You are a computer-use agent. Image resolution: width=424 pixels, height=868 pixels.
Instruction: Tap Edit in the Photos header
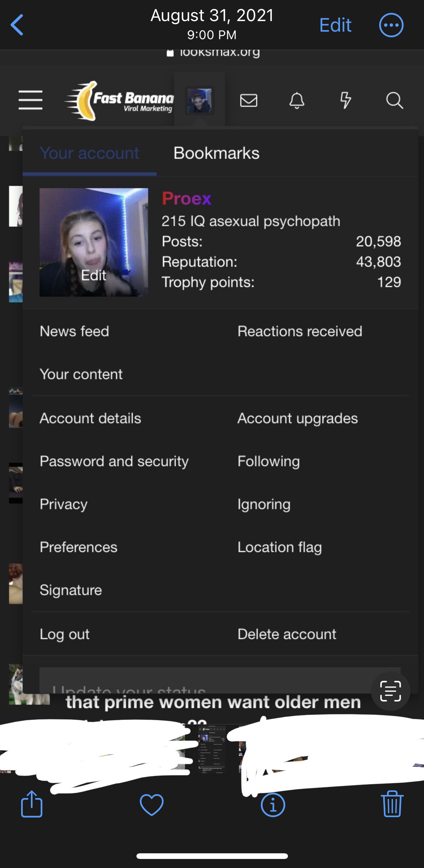(x=335, y=25)
